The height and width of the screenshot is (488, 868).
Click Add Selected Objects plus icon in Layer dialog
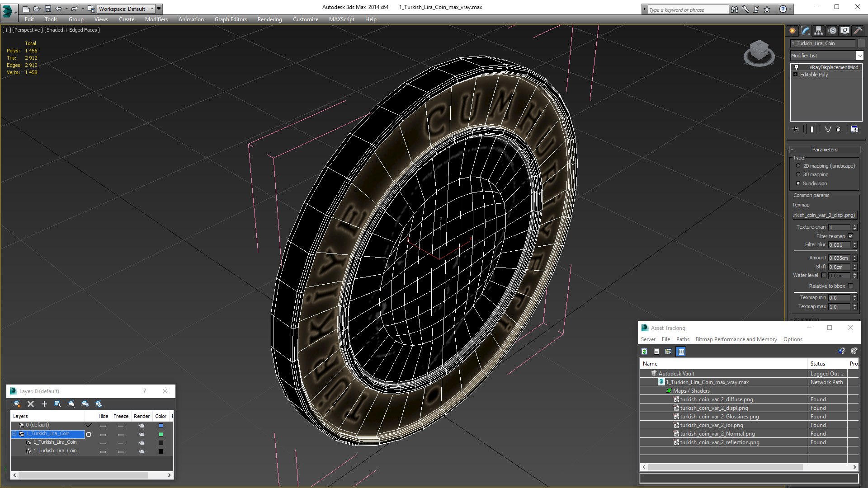pos(44,404)
